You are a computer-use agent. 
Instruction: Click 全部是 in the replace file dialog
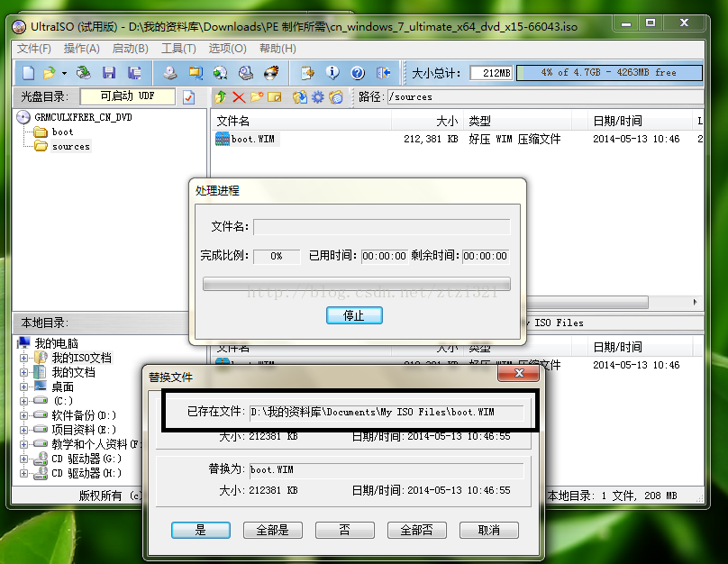272,530
